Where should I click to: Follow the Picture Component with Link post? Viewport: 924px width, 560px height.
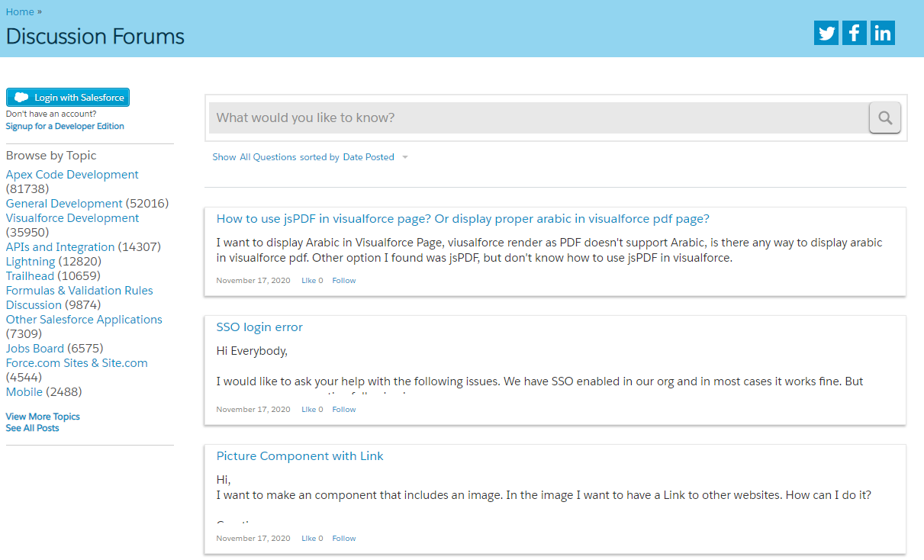[x=344, y=539]
